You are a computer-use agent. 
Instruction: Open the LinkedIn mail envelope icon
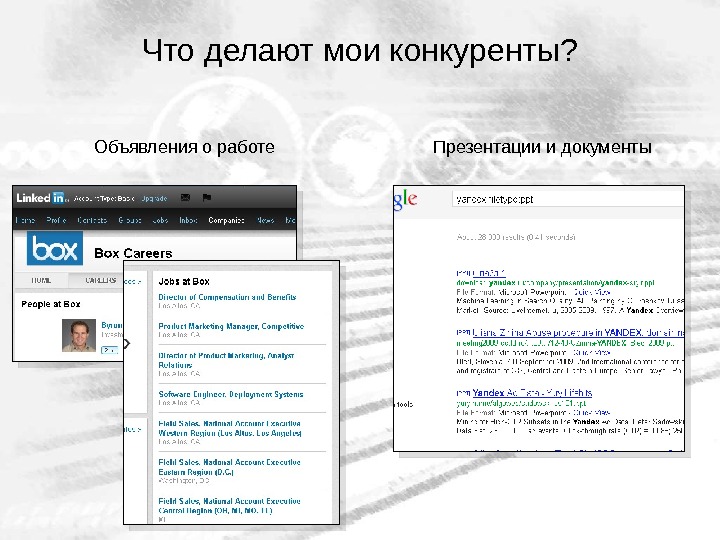coord(185,197)
